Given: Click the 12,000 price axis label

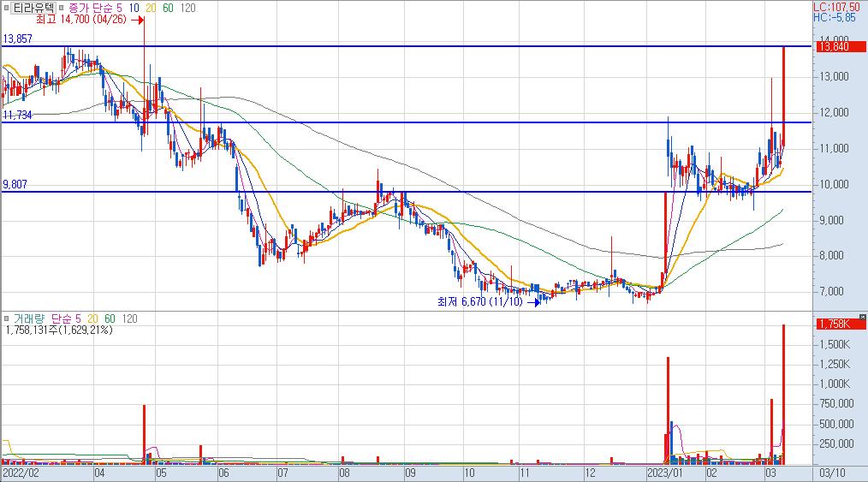Looking at the screenshot, I should (x=833, y=112).
